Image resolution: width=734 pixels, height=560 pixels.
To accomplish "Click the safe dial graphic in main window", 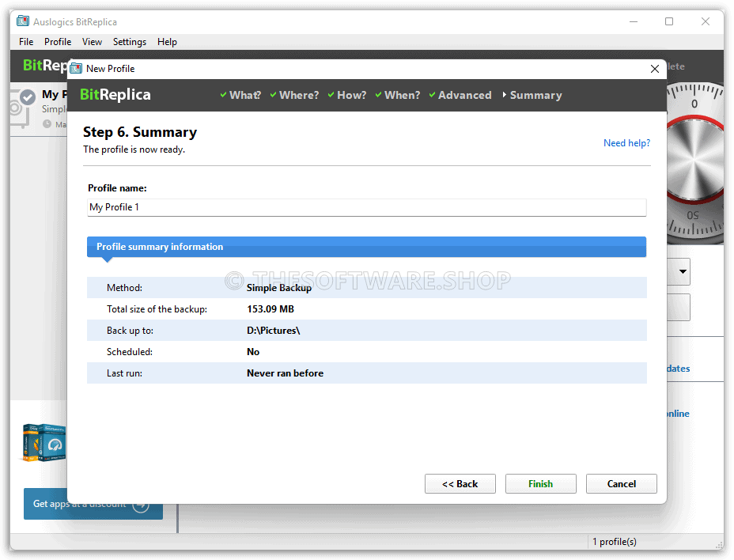I will pos(695,164).
